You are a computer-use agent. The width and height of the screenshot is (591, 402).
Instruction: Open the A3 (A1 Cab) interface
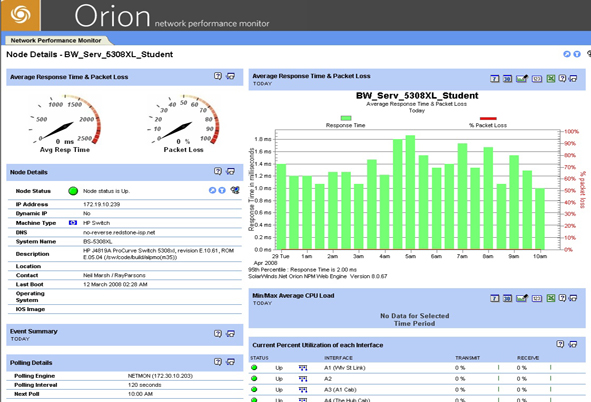tap(340, 390)
